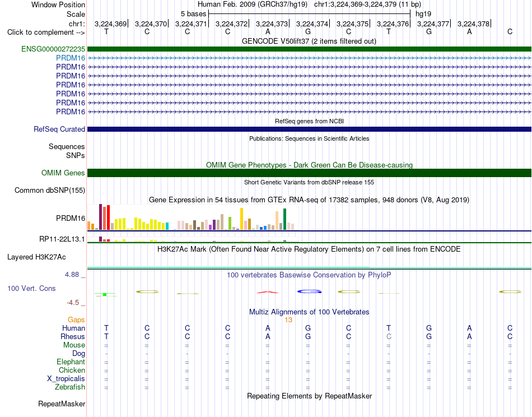Click the X_tropicalis species label
This screenshot has height=417, width=532.
click(66, 379)
